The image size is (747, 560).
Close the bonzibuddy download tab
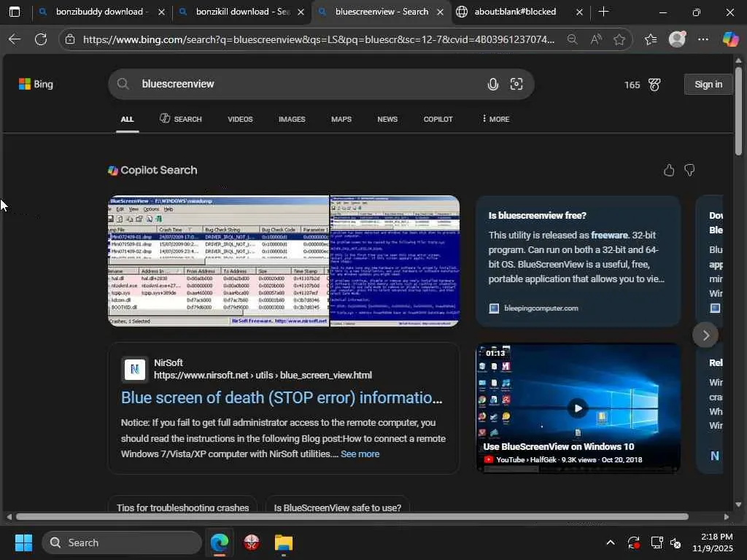click(161, 12)
